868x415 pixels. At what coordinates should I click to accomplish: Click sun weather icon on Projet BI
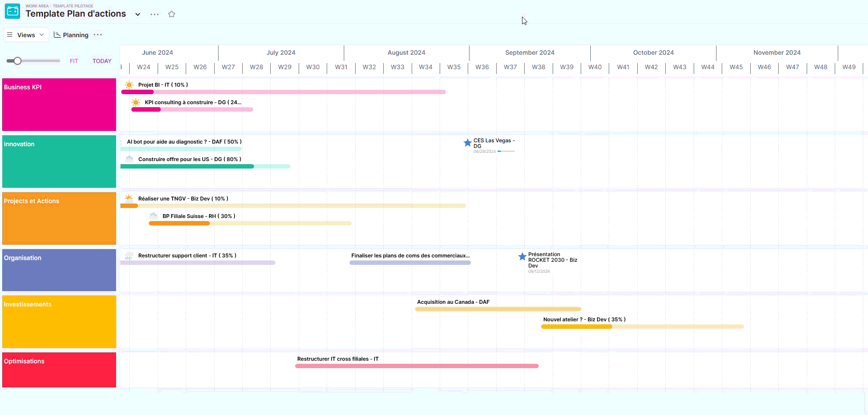pyautogui.click(x=129, y=85)
